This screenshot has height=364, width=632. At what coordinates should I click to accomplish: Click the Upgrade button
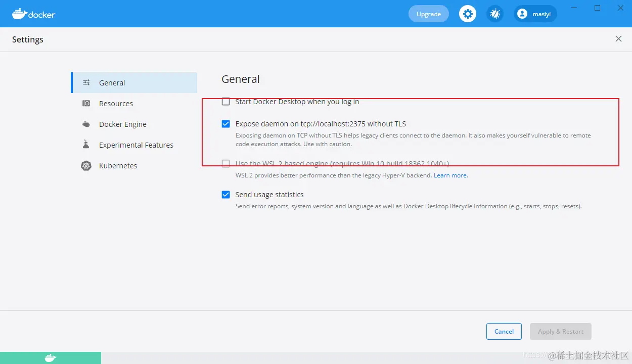pos(429,14)
